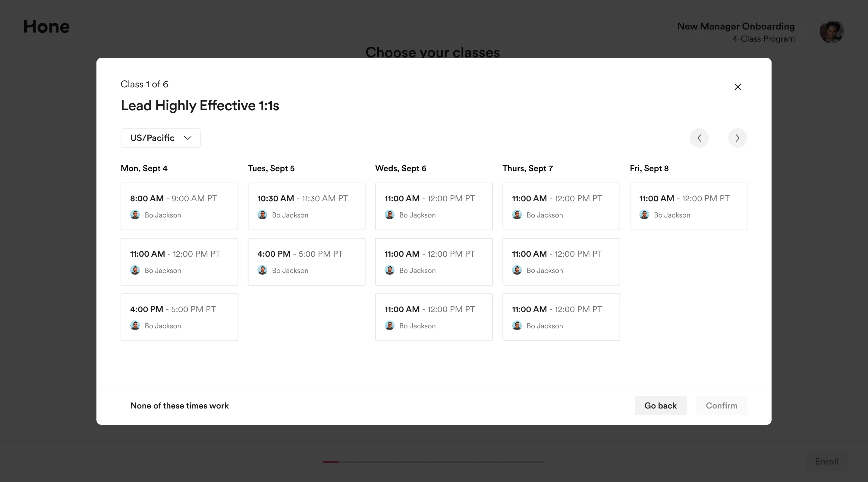Click Bo Jackson avatar in Tuesday 4:00 PM slot
The image size is (868, 482).
tap(262, 270)
